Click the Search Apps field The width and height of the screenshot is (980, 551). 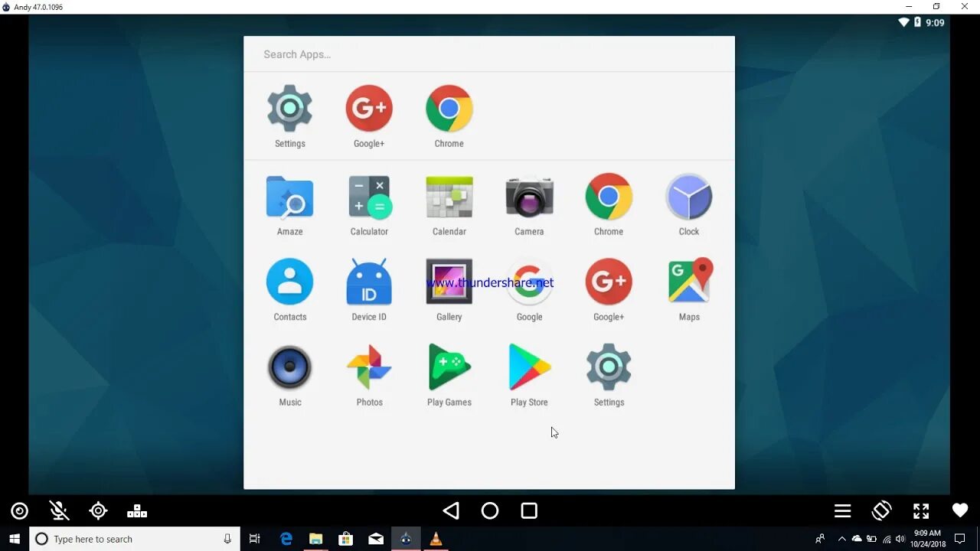pos(488,54)
